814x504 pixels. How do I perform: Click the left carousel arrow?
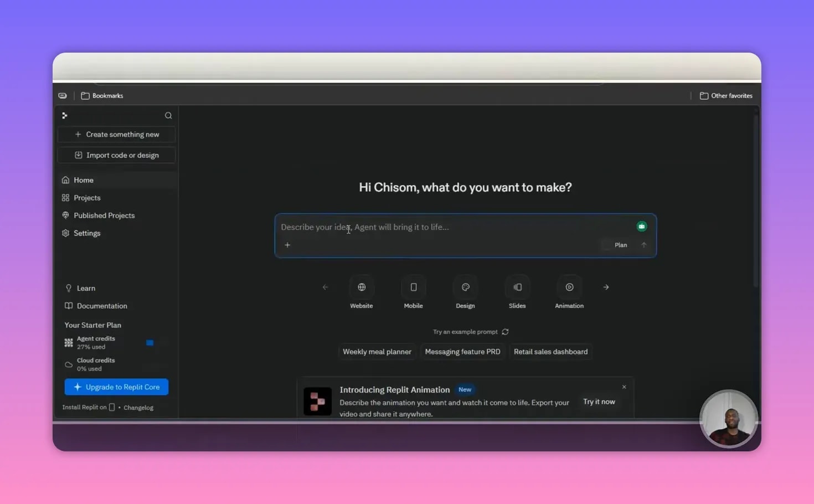(x=326, y=287)
